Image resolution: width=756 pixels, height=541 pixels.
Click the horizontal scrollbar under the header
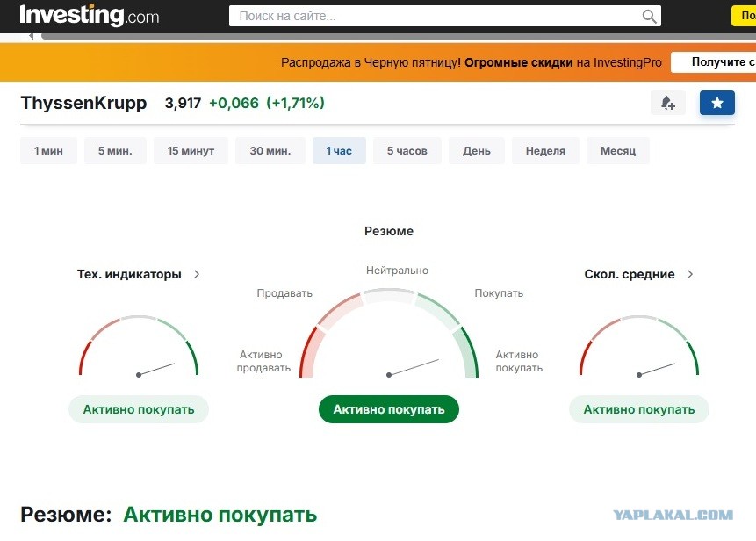coord(399,36)
